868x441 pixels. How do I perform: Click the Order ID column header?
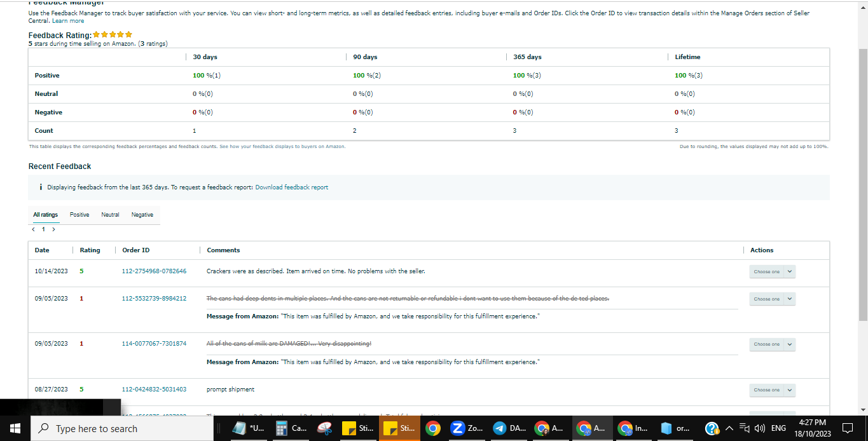click(x=136, y=250)
